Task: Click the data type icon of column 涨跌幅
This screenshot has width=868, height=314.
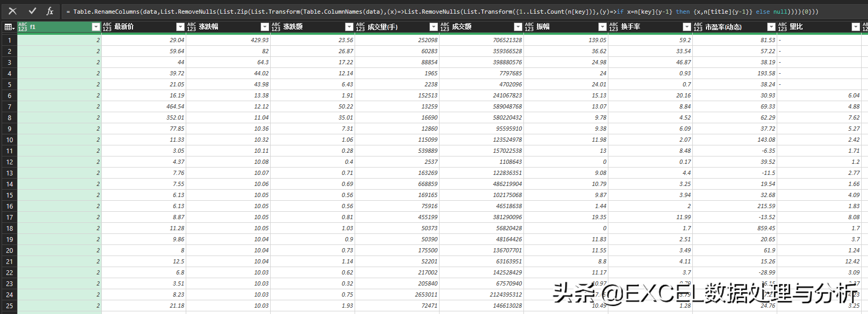Action: point(192,27)
